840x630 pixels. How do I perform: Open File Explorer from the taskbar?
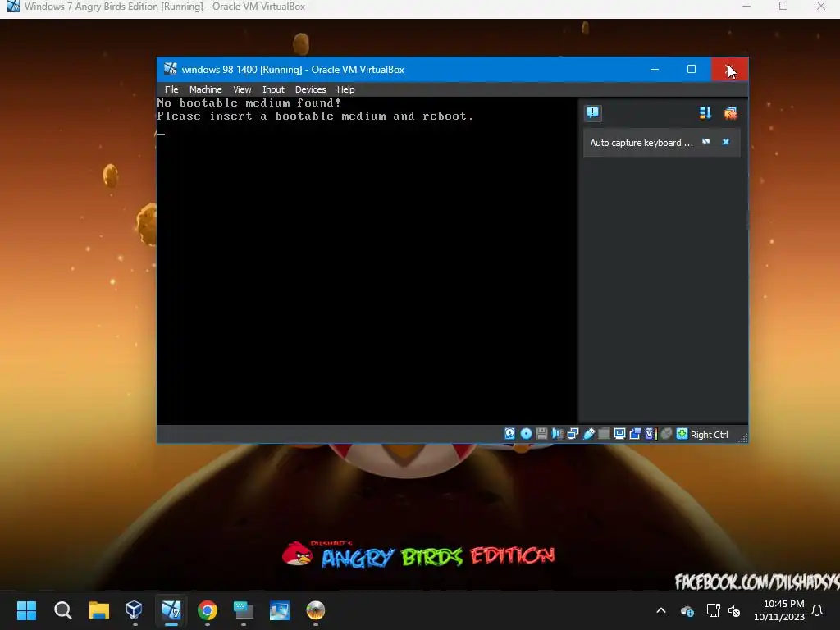coord(98,610)
